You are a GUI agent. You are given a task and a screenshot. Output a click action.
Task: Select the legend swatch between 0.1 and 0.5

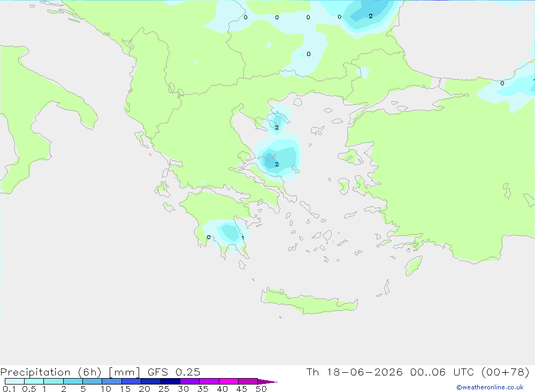pyautogui.click(x=14, y=381)
